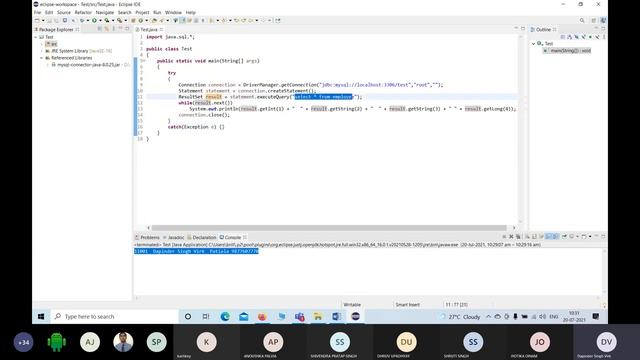The image size is (640, 360).
Task: Click the Eclipse icon on the taskbar
Action: [356, 316]
